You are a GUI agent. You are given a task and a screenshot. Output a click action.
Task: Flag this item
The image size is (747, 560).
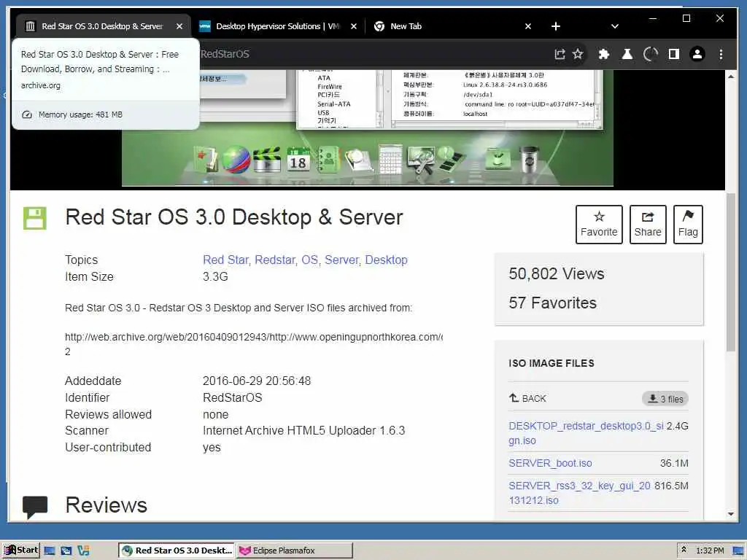pos(688,225)
